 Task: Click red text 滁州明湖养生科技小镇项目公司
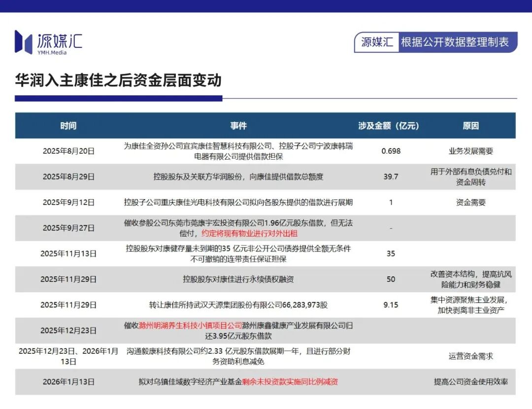[x=190, y=326]
